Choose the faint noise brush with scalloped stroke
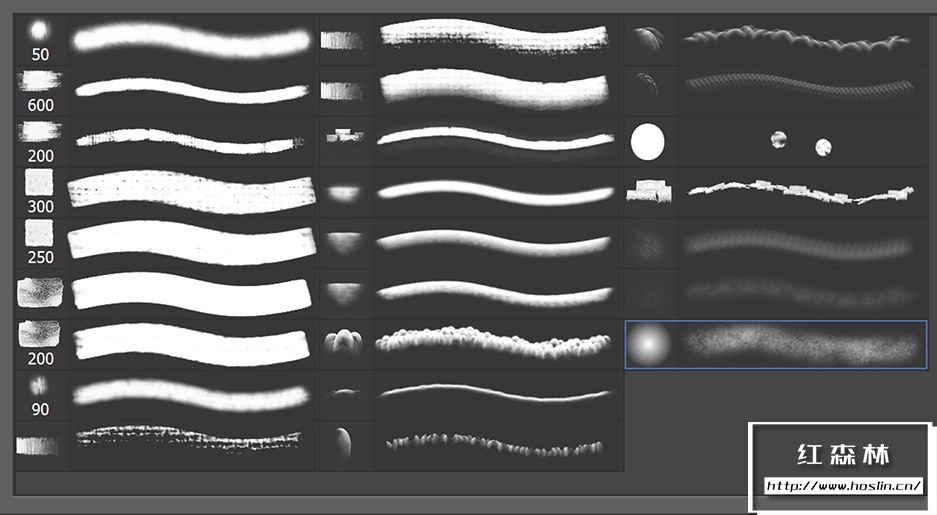937x515 pixels. click(776, 243)
